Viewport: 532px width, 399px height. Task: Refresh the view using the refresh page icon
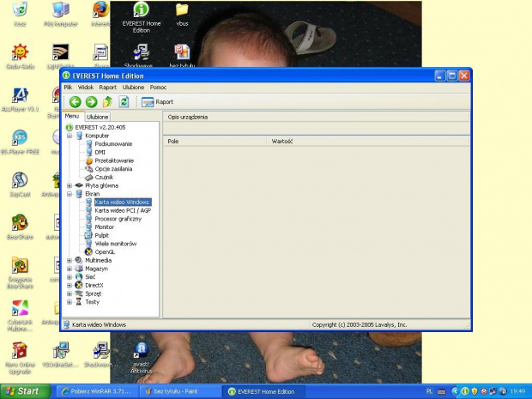pyautogui.click(x=124, y=101)
